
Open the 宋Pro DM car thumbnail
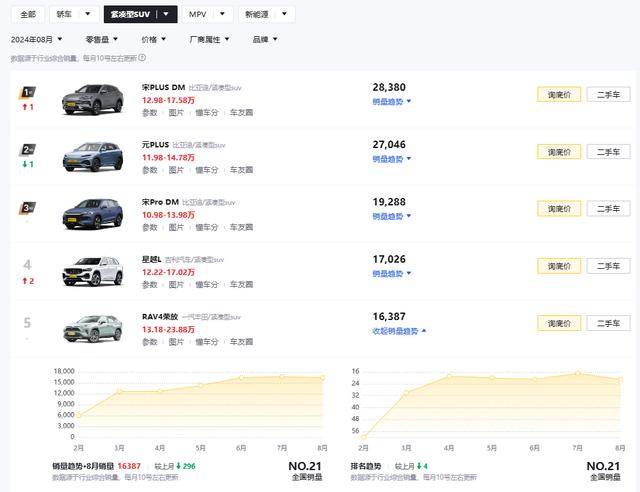pyautogui.click(x=93, y=214)
